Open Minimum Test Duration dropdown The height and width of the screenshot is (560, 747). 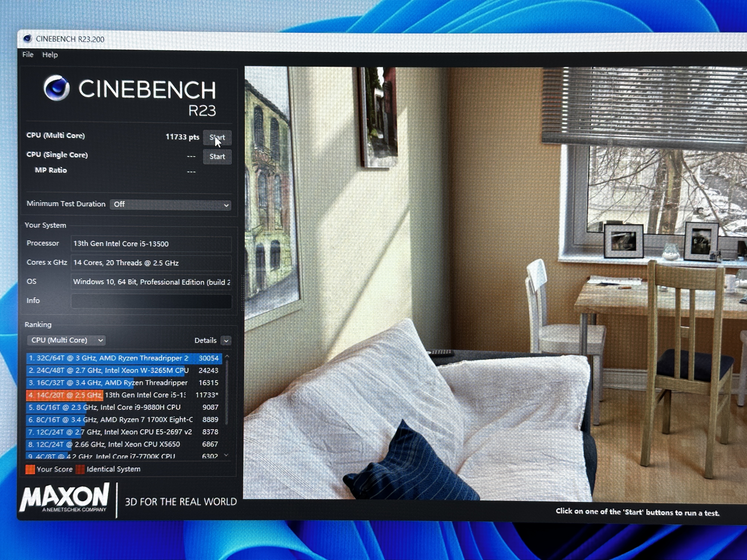[171, 205]
